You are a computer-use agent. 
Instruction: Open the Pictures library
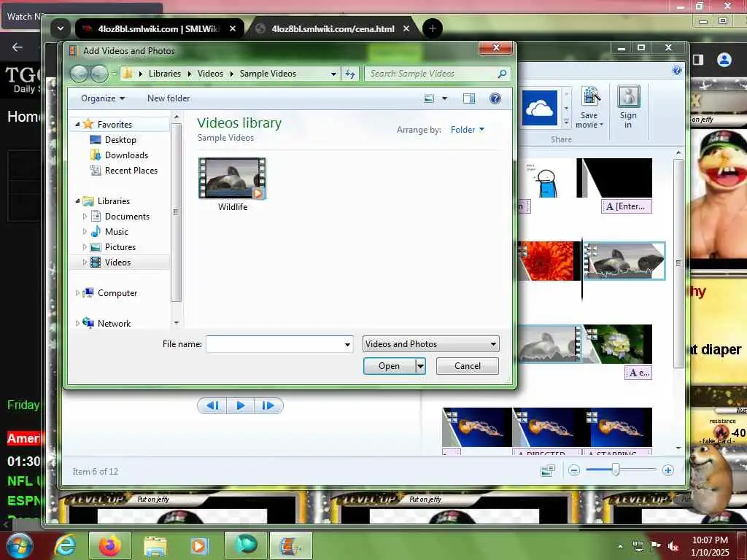pyautogui.click(x=120, y=246)
